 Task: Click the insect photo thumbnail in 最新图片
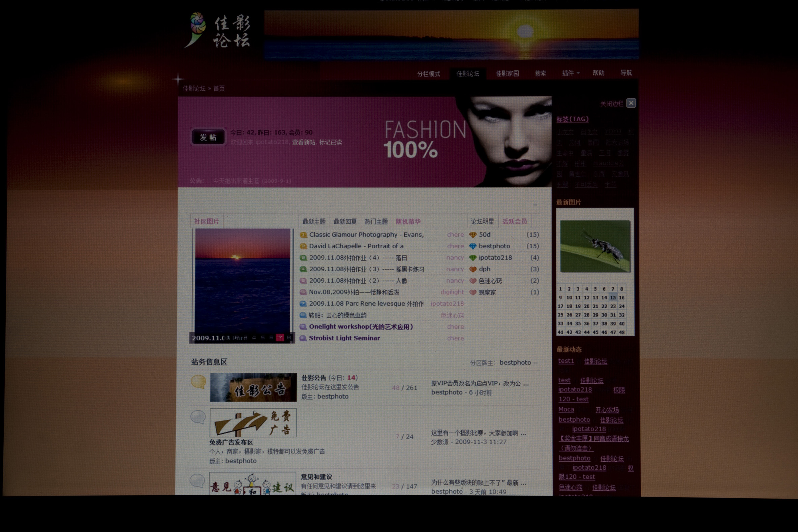click(x=595, y=246)
